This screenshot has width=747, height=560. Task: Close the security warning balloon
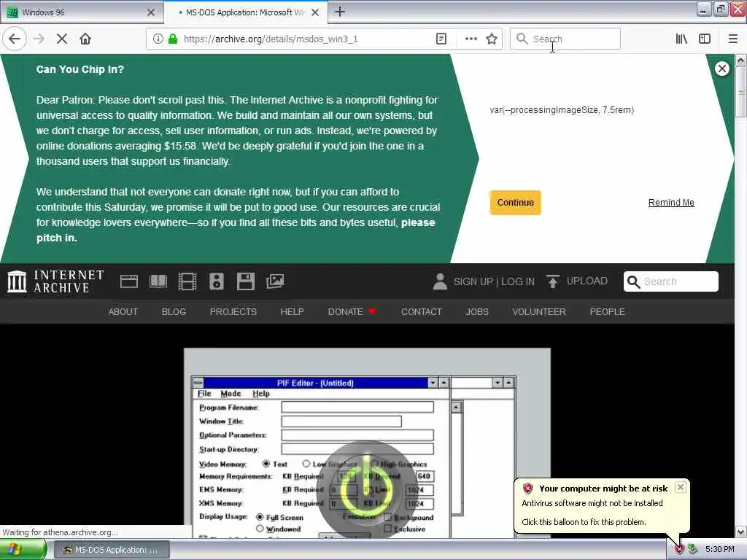pyautogui.click(x=681, y=487)
